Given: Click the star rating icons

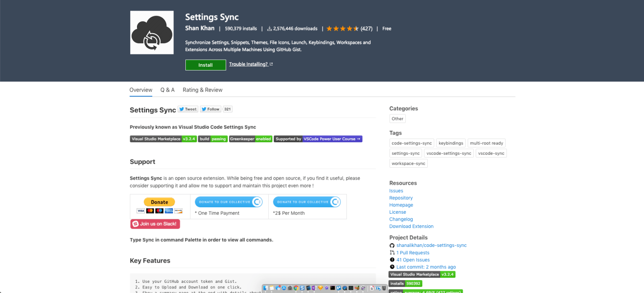Looking at the screenshot, I should 342,29.
